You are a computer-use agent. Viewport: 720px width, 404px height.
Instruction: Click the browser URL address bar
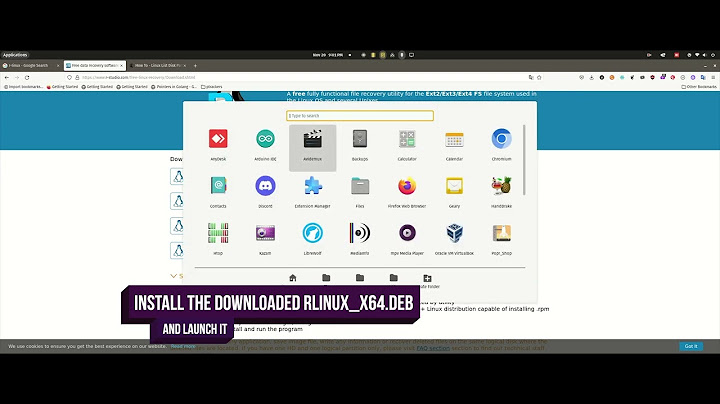(x=303, y=78)
